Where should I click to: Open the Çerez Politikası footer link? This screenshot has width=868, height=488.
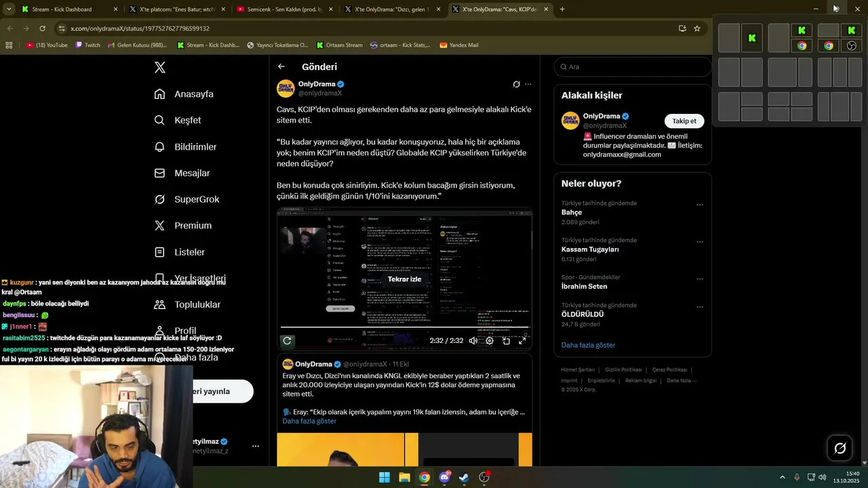point(670,370)
